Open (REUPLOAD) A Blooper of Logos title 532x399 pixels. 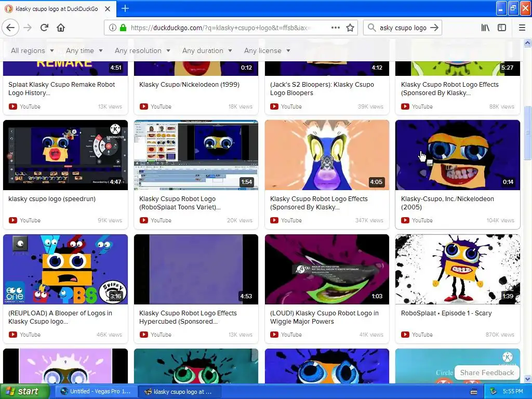click(x=60, y=317)
